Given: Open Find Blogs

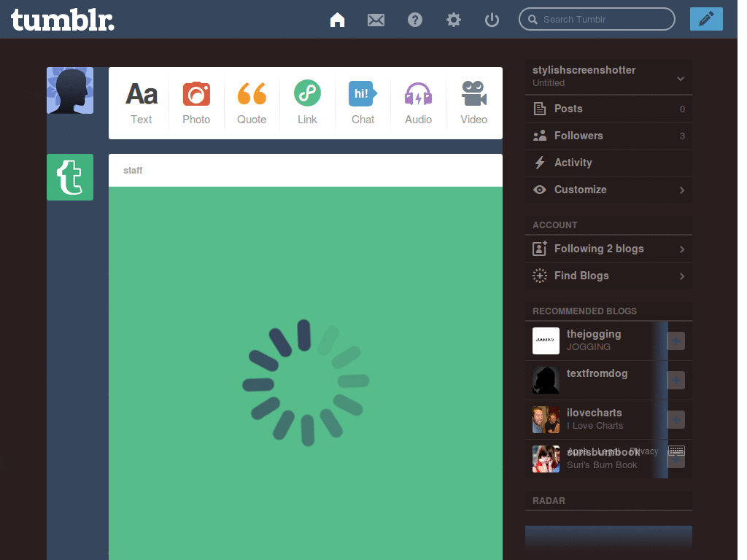Looking at the screenshot, I should pos(608,276).
